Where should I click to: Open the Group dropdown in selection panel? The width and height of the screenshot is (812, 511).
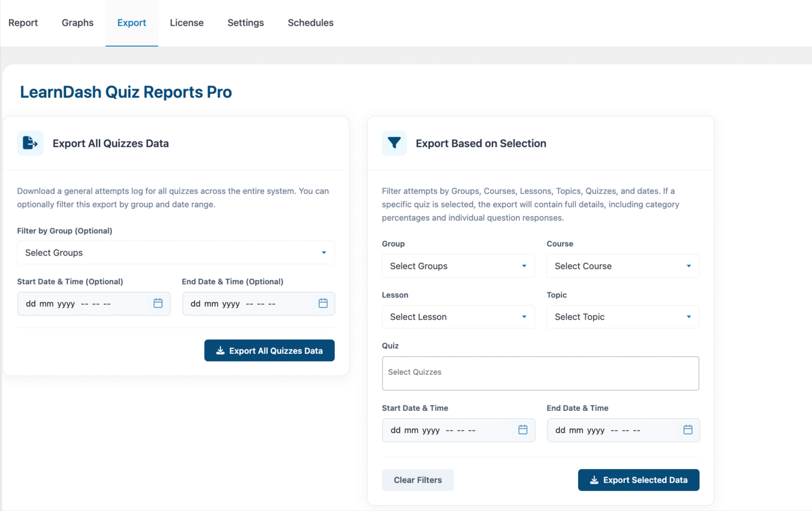[x=458, y=266]
